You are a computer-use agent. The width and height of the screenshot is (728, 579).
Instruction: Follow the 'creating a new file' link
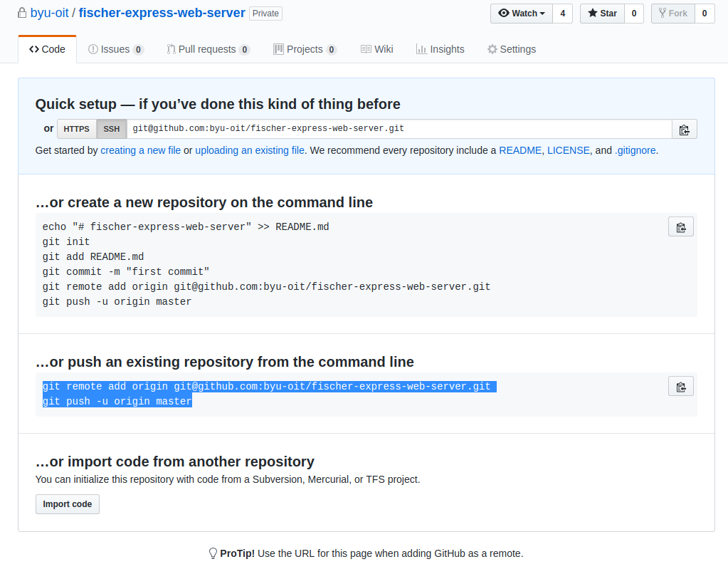141,150
